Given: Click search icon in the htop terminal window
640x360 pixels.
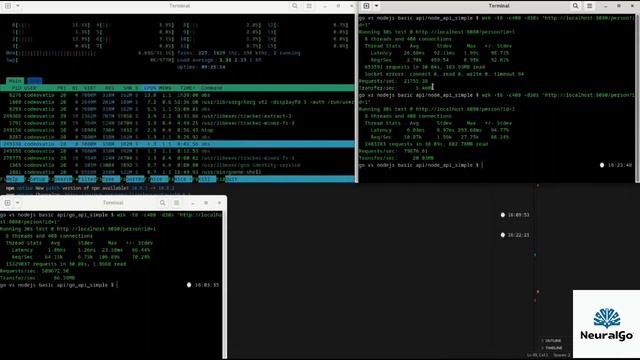Looking at the screenshot, I should (x=295, y=6).
